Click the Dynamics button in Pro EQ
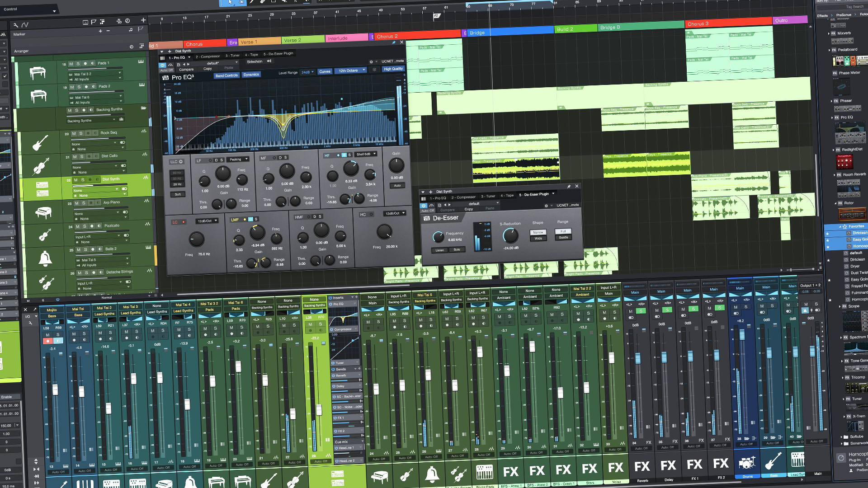868x488 pixels. [251, 75]
